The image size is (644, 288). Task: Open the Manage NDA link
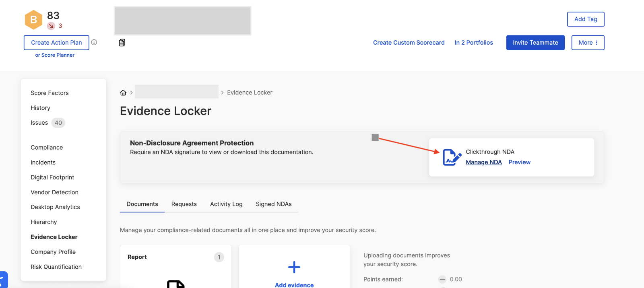pyautogui.click(x=484, y=162)
